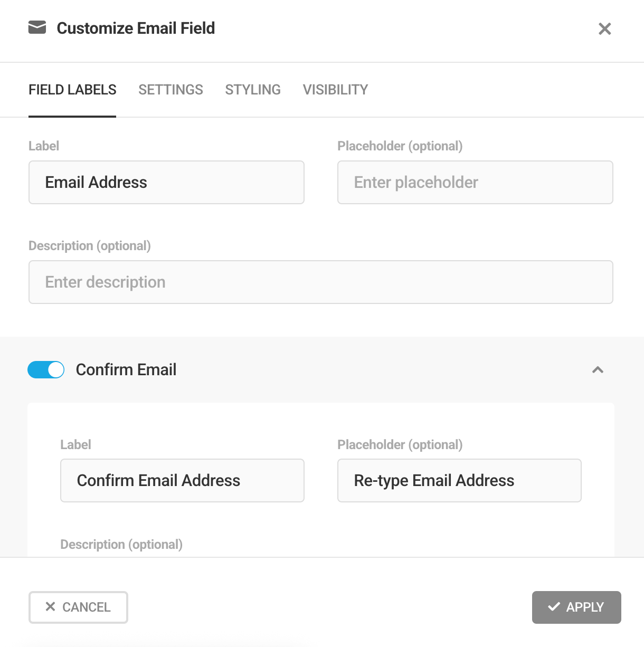The image size is (644, 647).
Task: Collapse the Confirm Email section using the chevron
Action: tap(598, 370)
